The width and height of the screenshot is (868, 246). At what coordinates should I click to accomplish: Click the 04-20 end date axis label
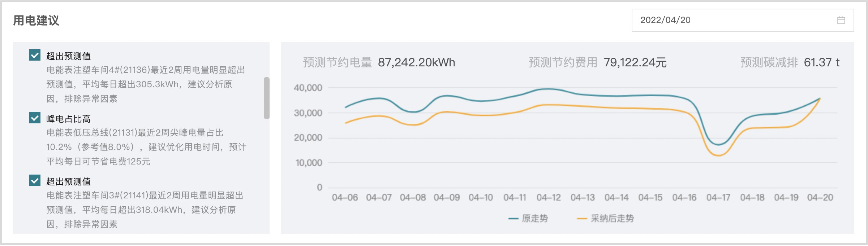coord(820,198)
